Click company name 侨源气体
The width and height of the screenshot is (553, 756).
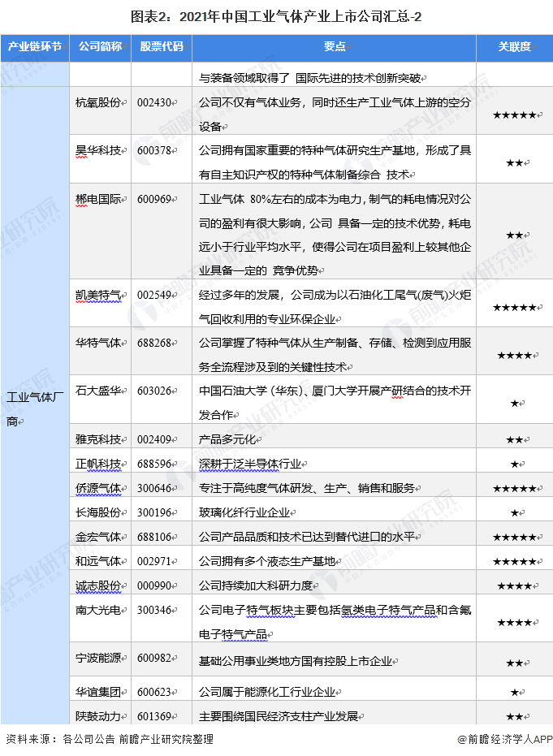click(x=98, y=488)
